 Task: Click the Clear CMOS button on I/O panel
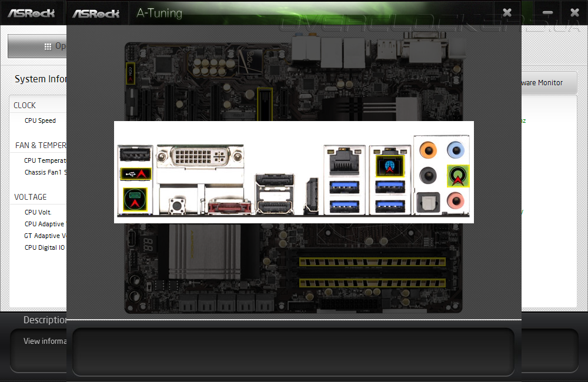(x=177, y=206)
